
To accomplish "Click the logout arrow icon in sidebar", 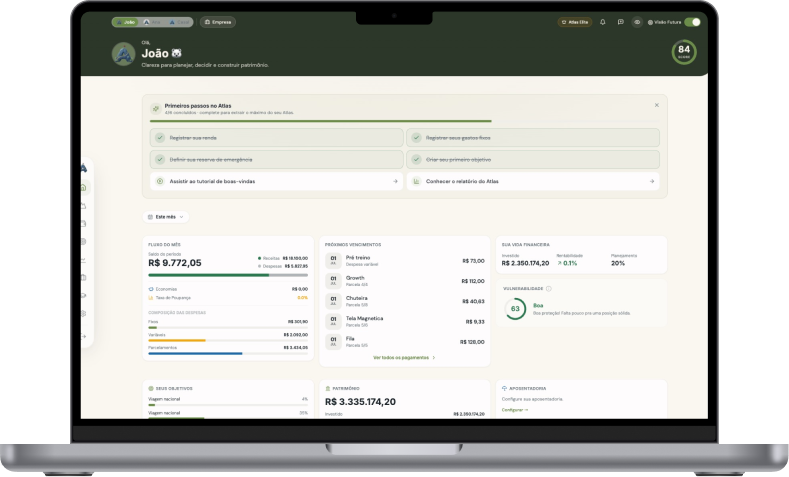I will 84,336.
